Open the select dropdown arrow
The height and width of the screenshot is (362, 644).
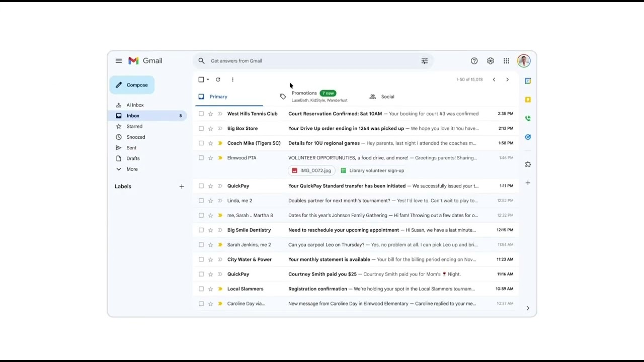tap(208, 79)
